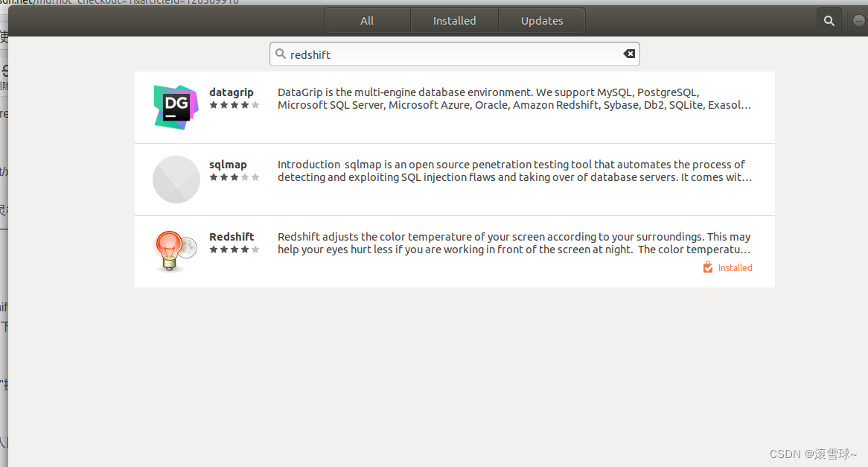Click datagrip star rating
868x467 pixels.
tap(234, 105)
